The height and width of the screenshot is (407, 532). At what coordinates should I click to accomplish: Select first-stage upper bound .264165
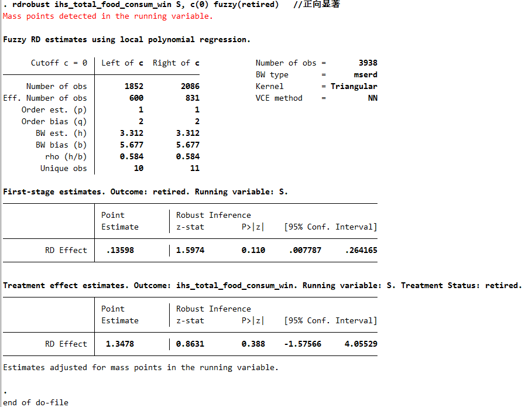pyautogui.click(x=361, y=251)
